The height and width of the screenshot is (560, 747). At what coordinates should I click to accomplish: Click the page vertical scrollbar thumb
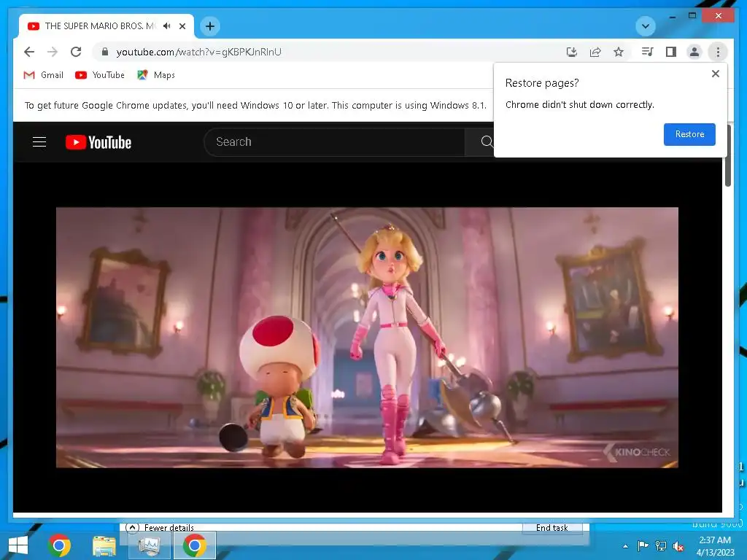click(727, 155)
